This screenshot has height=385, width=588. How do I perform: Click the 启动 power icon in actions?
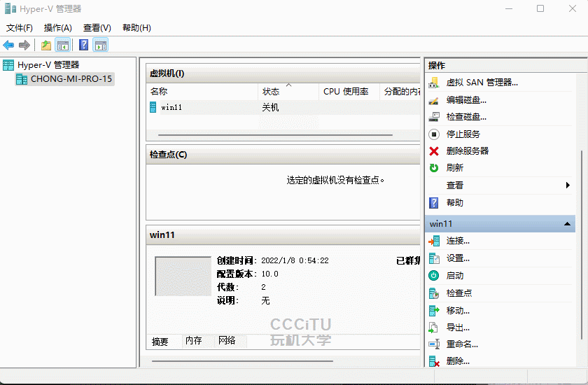coord(434,276)
